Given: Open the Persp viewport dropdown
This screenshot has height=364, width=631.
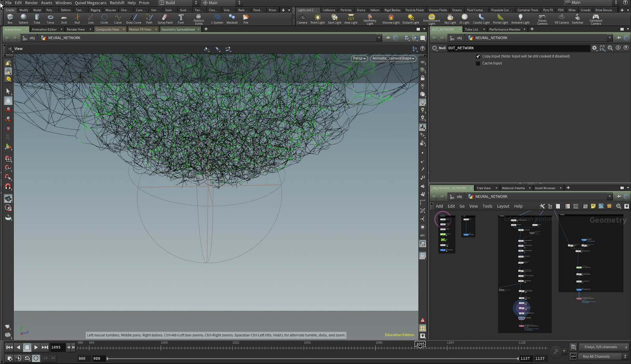Looking at the screenshot, I should click(359, 58).
